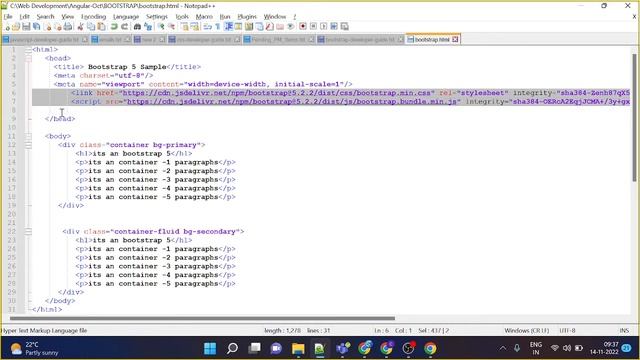This screenshot has width=640, height=360.
Task: Open the Replace dialog icon
Action: (x=148, y=27)
